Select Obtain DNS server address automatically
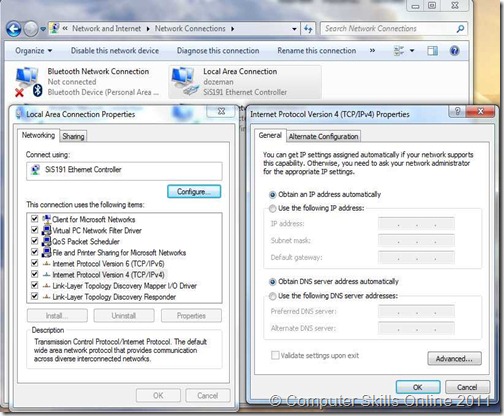 pos(272,282)
